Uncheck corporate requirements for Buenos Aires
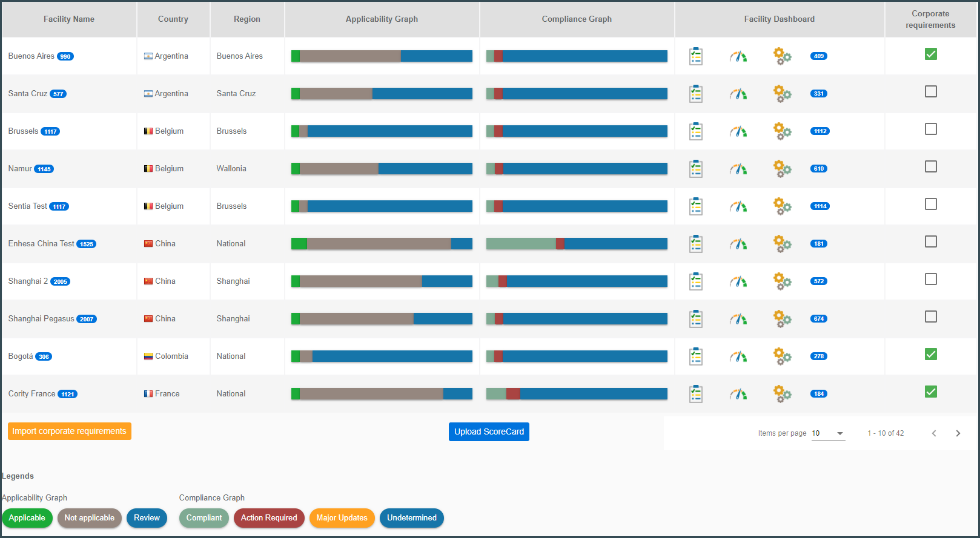The height and width of the screenshot is (538, 980). [931, 54]
